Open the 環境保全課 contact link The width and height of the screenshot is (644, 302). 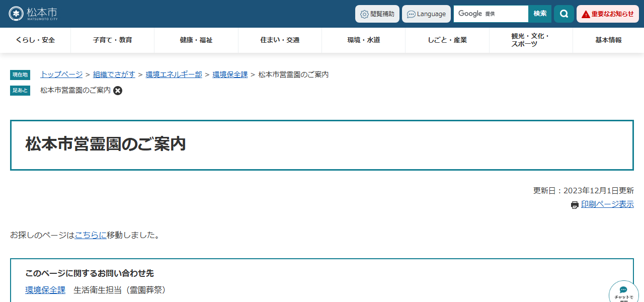45,289
